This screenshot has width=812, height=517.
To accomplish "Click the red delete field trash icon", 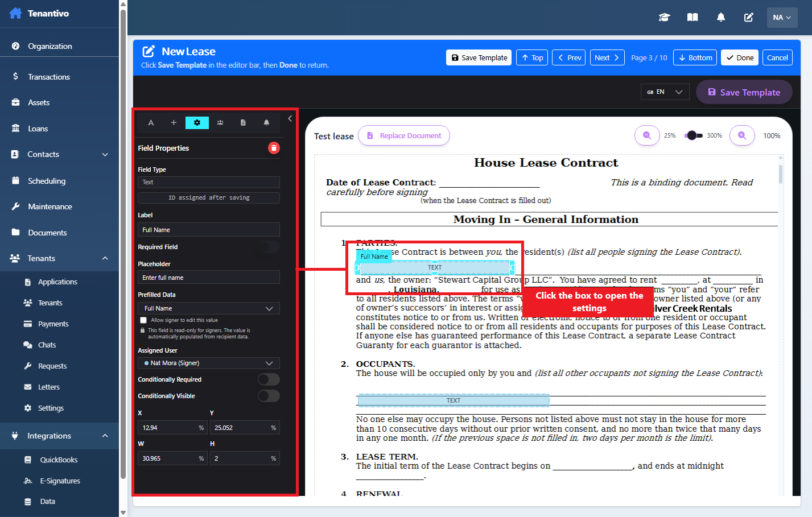I will 274,148.
